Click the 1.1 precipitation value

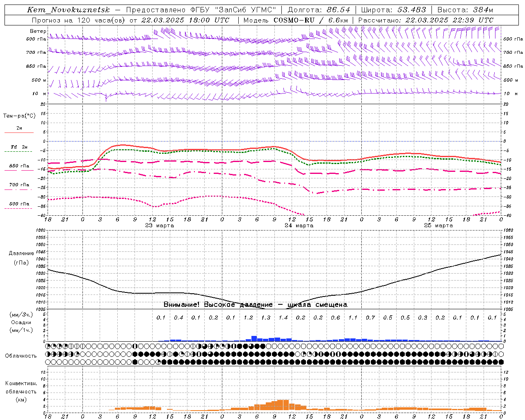pyautogui.click(x=353, y=317)
